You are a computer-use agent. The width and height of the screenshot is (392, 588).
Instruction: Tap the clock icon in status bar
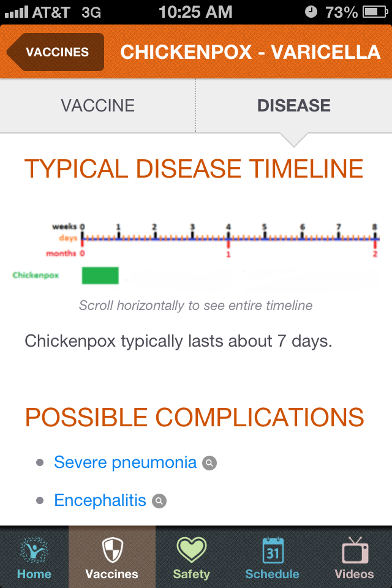click(311, 12)
